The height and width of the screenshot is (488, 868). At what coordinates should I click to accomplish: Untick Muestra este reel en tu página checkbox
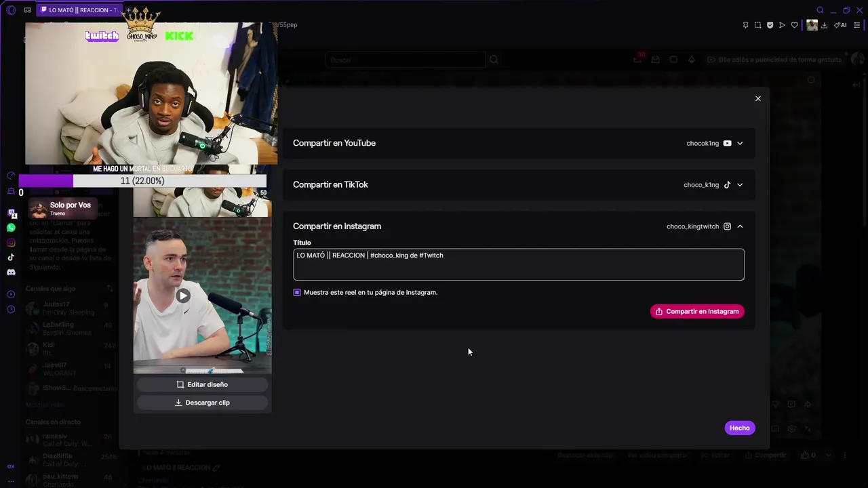coord(297,292)
